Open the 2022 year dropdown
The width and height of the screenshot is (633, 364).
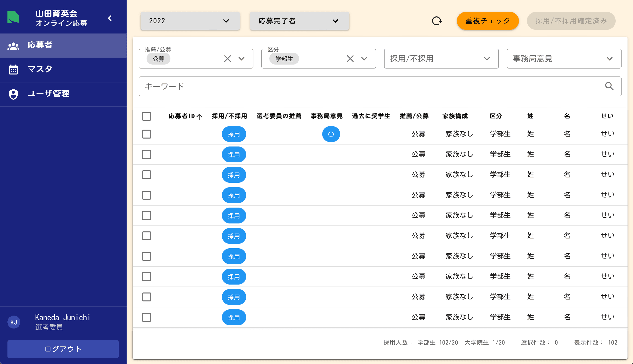click(x=190, y=21)
